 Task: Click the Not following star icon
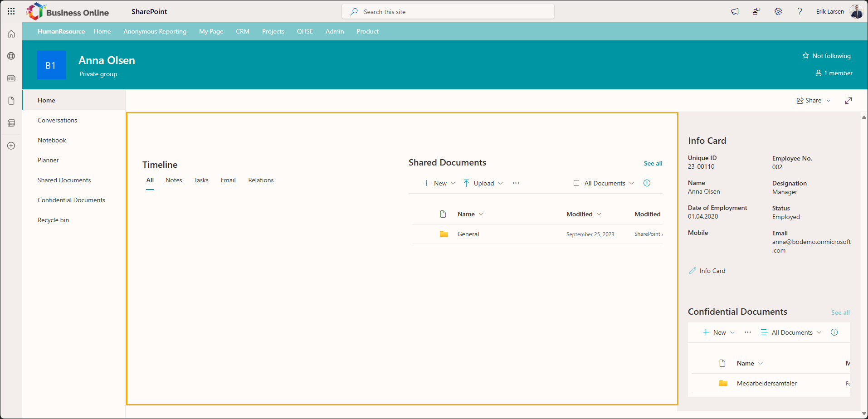point(805,56)
